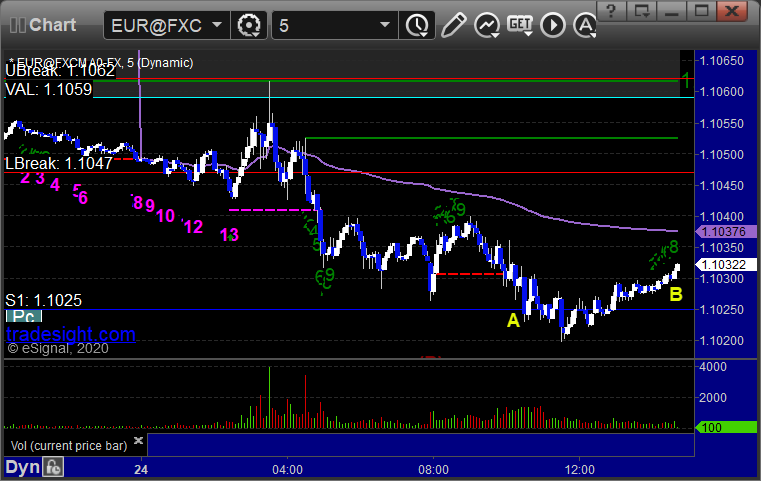Viewport: 761px width, 481px height.
Task: Toggle the Dyn dynamic scaling button
Action: pyautogui.click(x=22, y=467)
